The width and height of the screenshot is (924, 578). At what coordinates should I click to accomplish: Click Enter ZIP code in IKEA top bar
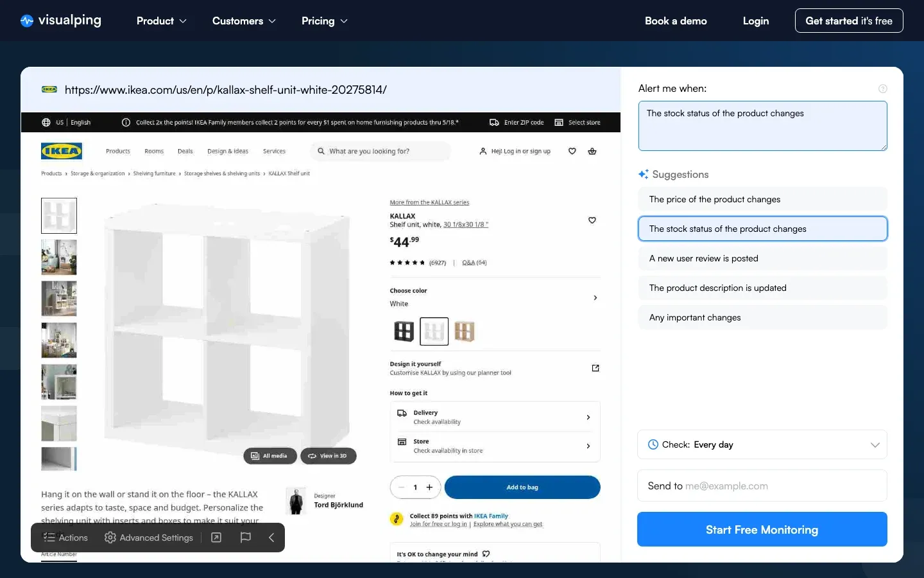[517, 122]
